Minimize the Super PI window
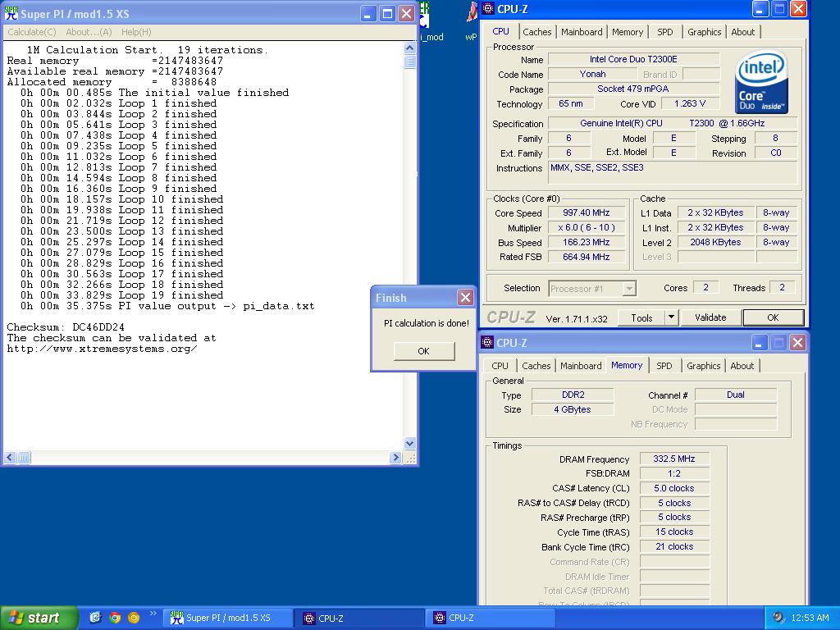 367,14
